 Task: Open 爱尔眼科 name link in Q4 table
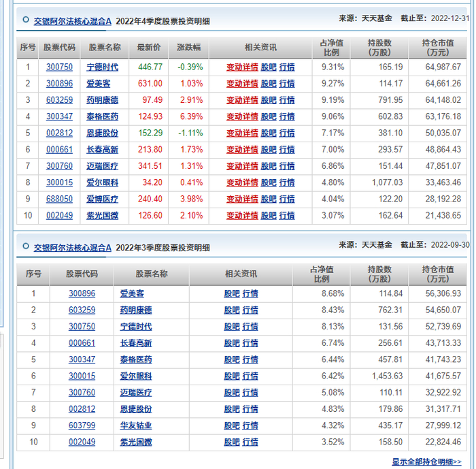coord(102,182)
